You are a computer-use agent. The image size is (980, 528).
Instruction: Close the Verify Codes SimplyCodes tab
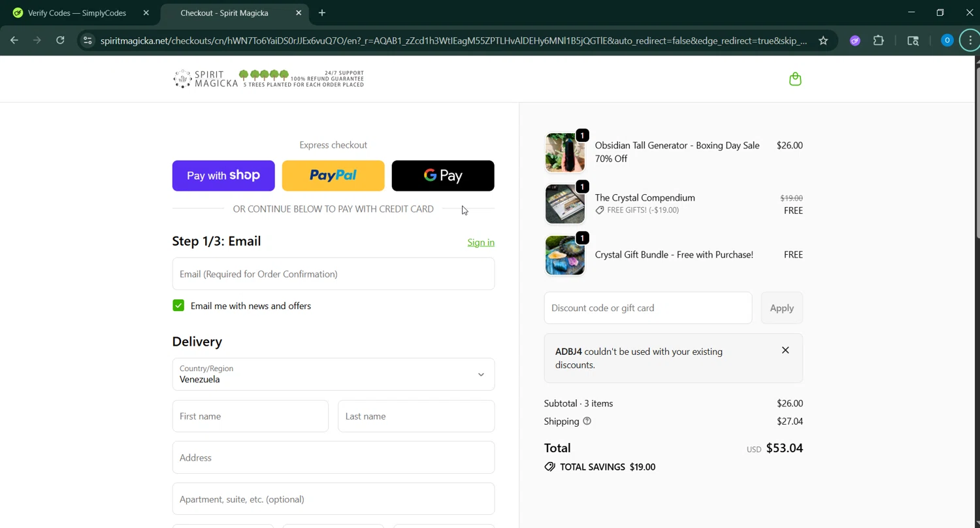coord(146,12)
